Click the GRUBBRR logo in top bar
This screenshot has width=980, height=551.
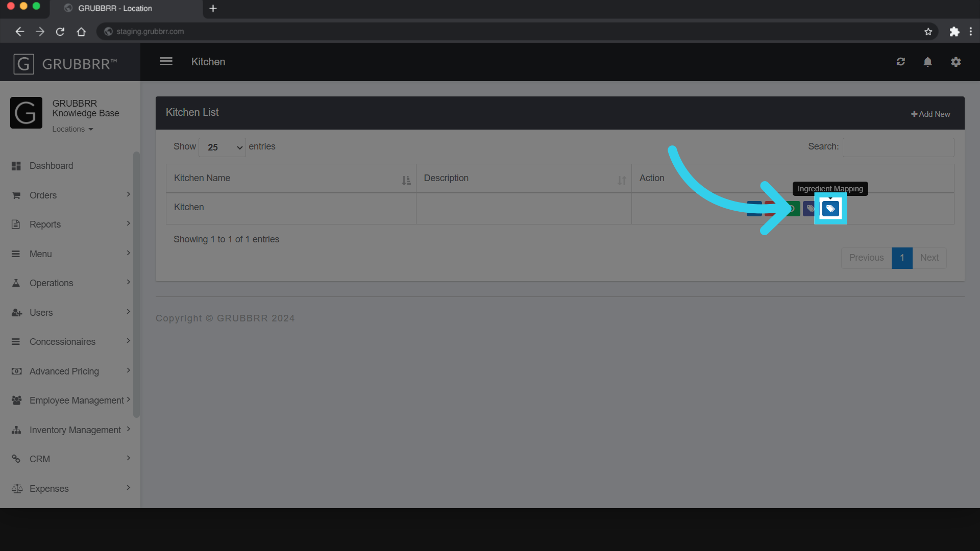65,64
